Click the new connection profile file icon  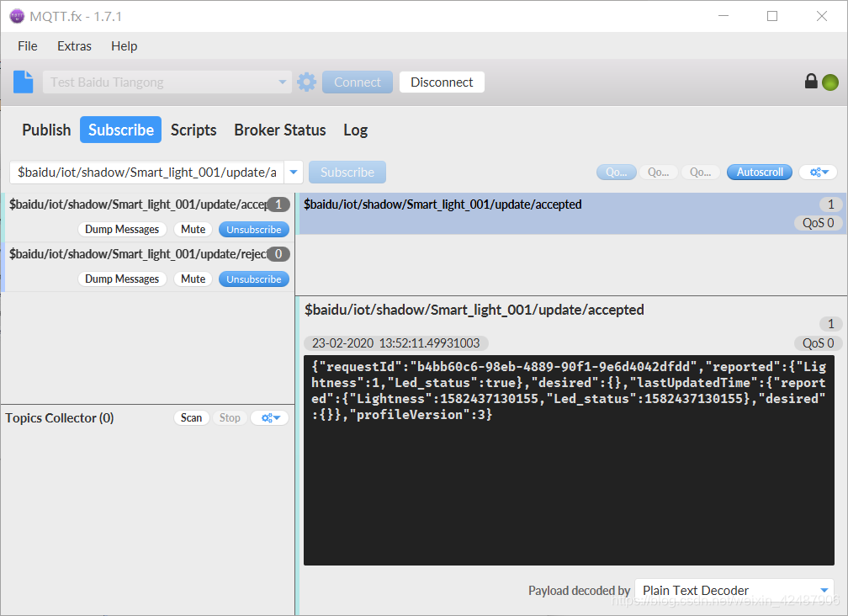[24, 82]
